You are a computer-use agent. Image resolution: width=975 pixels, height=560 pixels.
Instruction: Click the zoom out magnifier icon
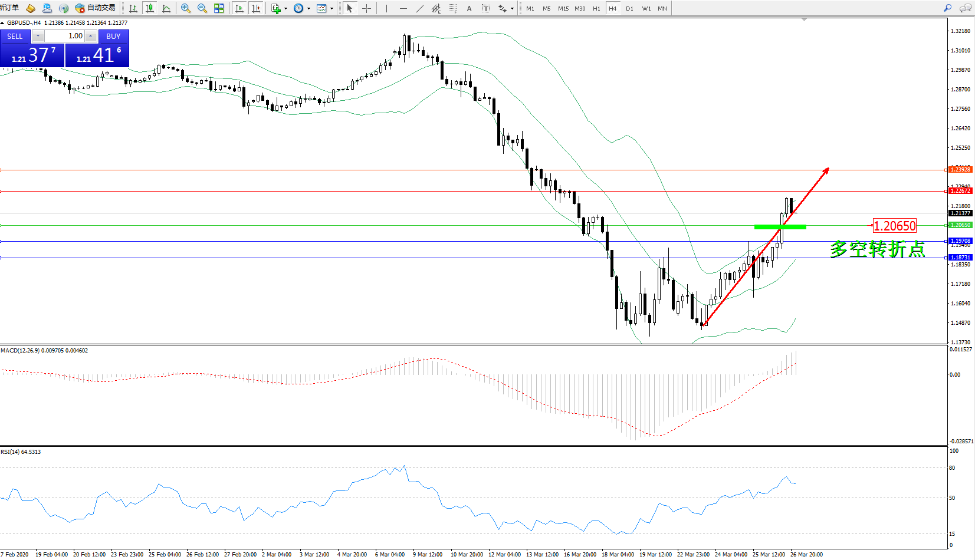point(202,8)
